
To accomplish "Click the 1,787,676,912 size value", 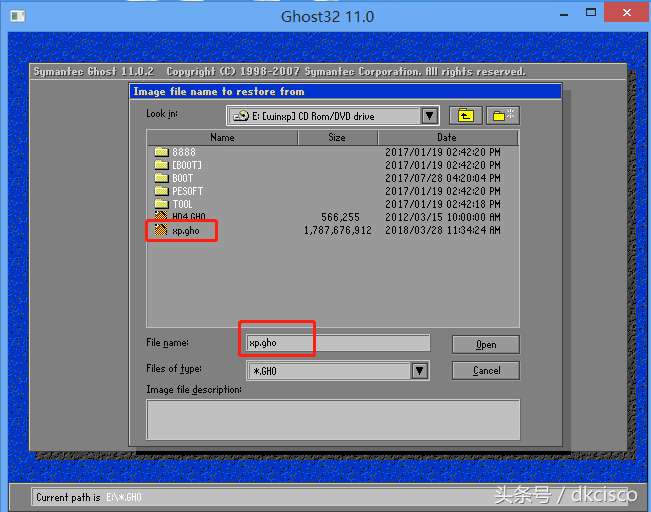I will point(338,230).
